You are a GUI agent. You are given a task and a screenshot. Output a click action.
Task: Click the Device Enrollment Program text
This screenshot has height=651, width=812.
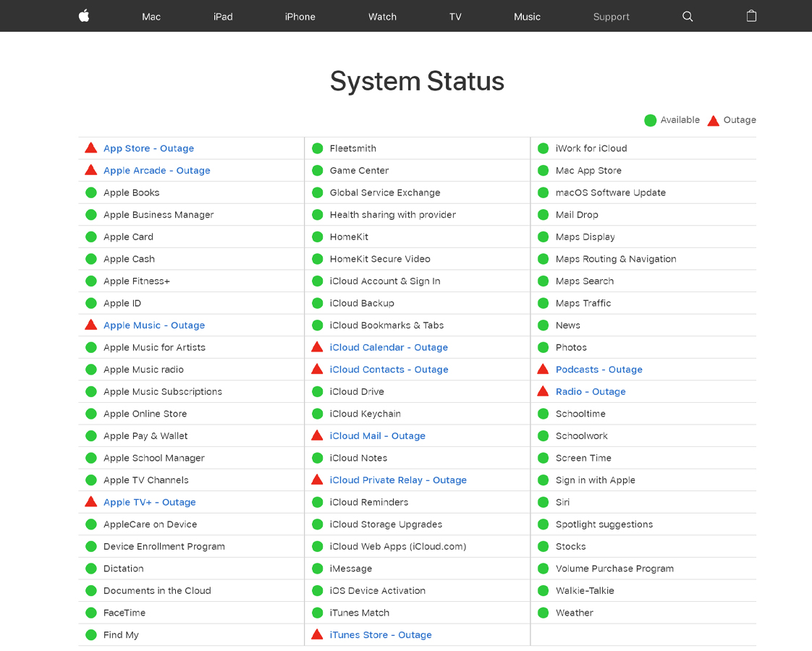(164, 546)
